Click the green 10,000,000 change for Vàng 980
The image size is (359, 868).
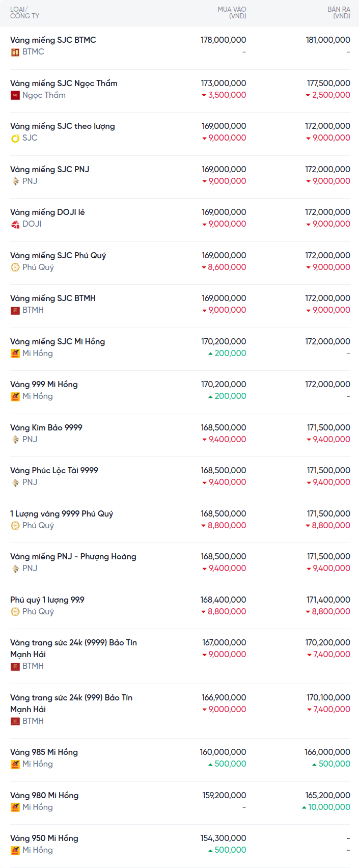click(329, 807)
